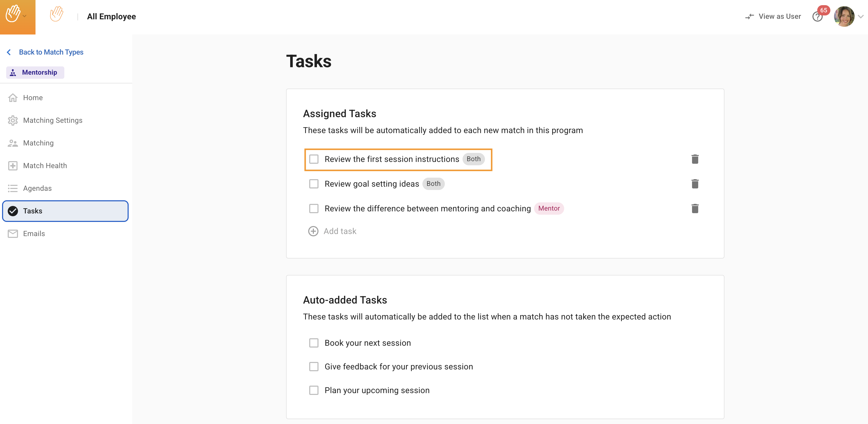
Task: Click the Back to Match Types link
Action: [x=51, y=52]
